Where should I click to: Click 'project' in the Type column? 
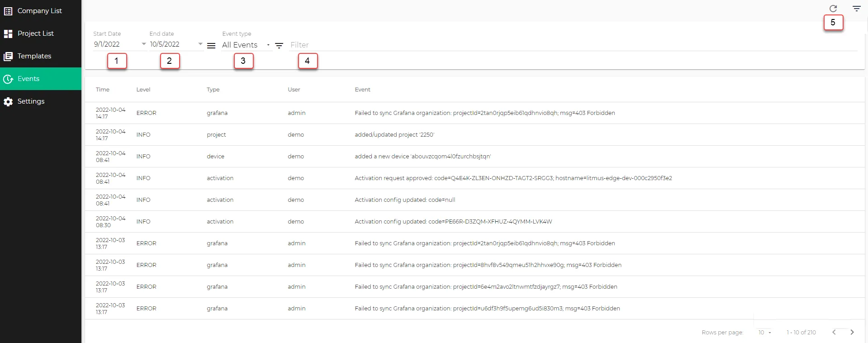click(x=216, y=135)
